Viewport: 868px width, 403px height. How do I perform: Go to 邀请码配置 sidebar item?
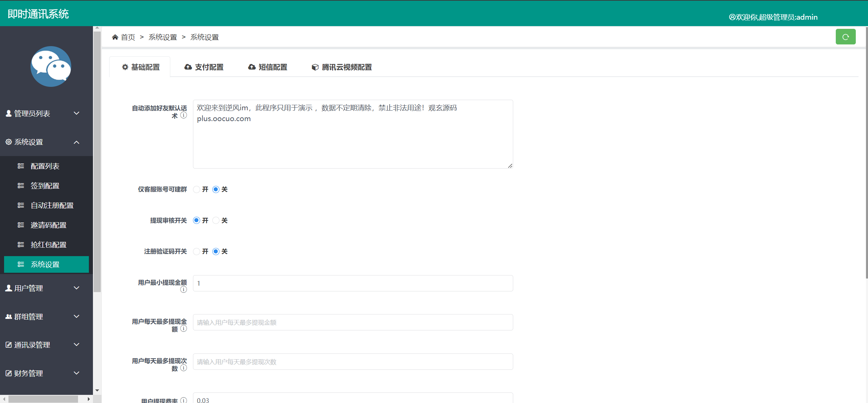pos(49,225)
